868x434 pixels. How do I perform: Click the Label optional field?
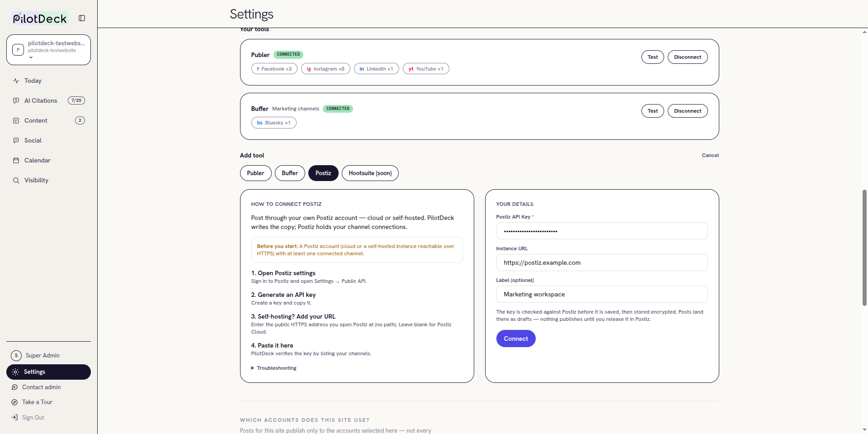tap(602, 294)
